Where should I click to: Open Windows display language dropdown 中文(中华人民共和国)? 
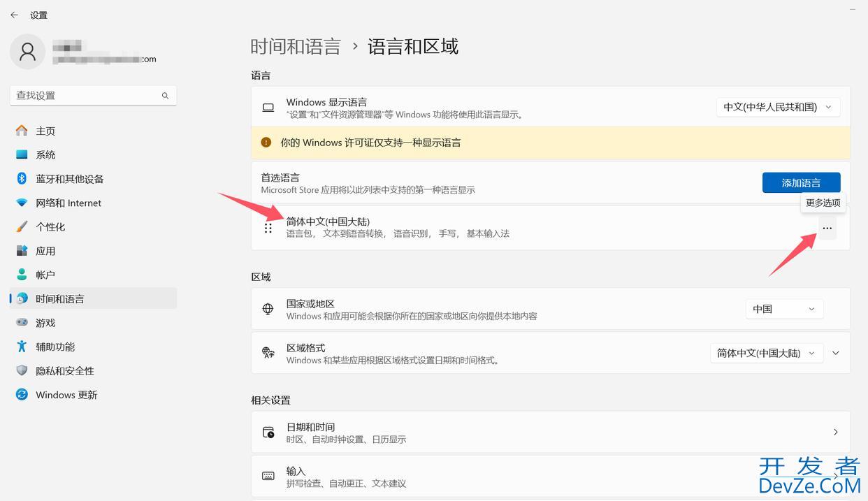pyautogui.click(x=778, y=107)
